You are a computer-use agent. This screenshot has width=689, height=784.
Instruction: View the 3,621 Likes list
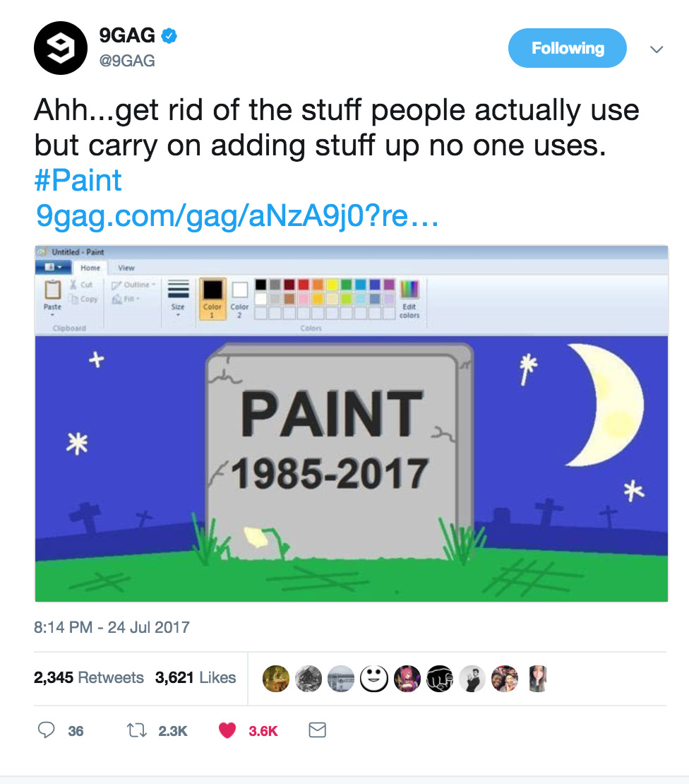tap(195, 677)
